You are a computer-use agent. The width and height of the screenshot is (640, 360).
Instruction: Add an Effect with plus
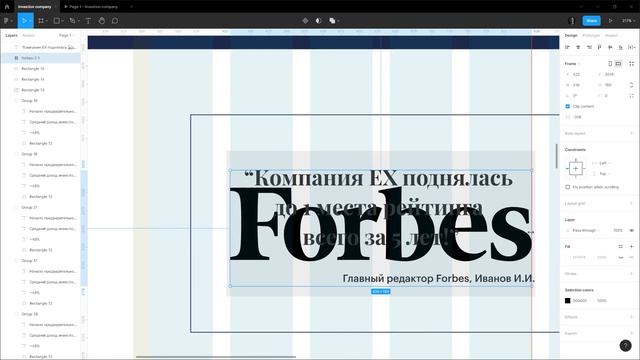631,317
